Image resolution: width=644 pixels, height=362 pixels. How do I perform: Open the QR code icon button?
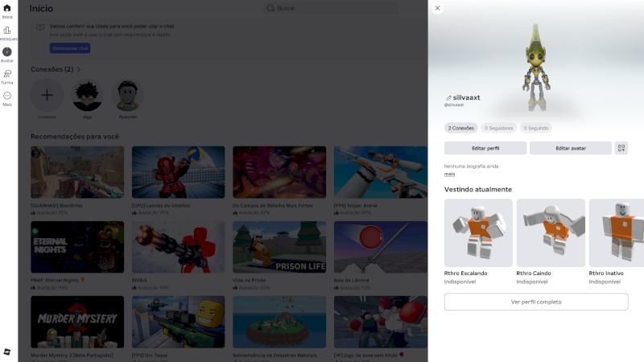(x=621, y=148)
